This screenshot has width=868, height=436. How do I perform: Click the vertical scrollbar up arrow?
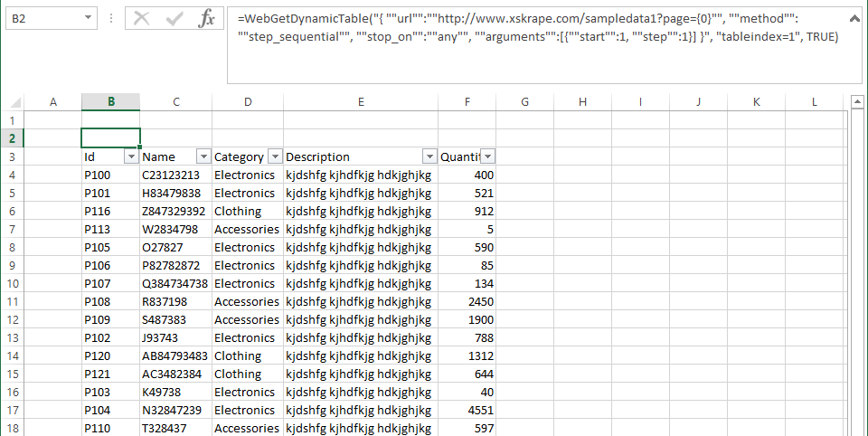857,102
